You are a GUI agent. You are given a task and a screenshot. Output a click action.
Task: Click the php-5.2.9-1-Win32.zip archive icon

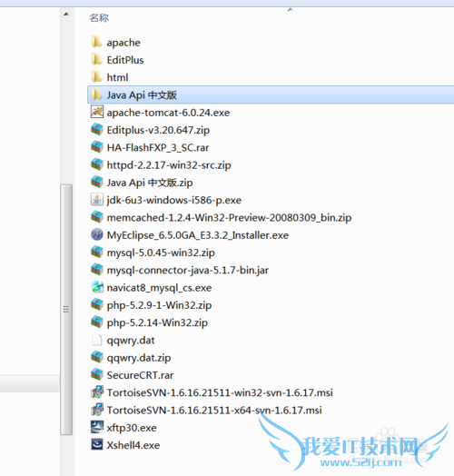97,305
